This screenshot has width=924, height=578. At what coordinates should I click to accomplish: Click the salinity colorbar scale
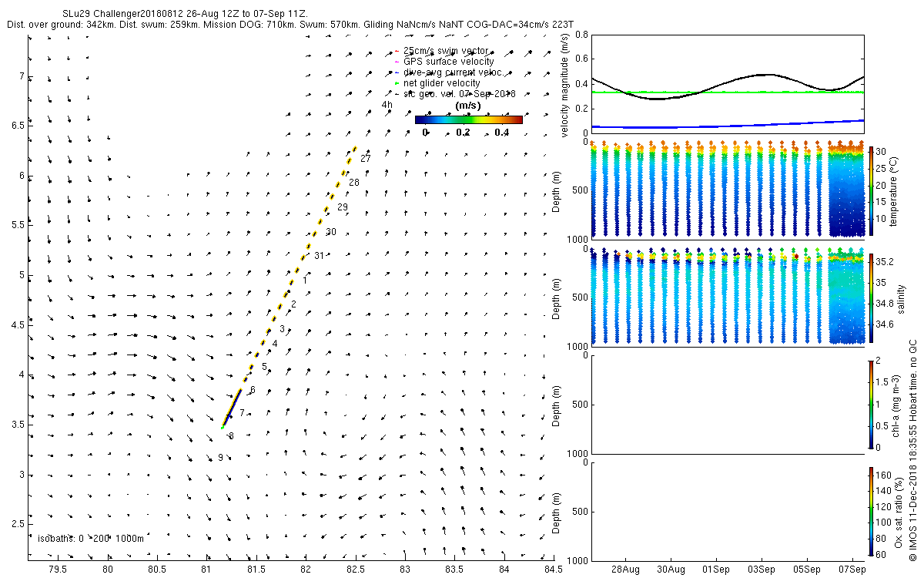(871, 297)
